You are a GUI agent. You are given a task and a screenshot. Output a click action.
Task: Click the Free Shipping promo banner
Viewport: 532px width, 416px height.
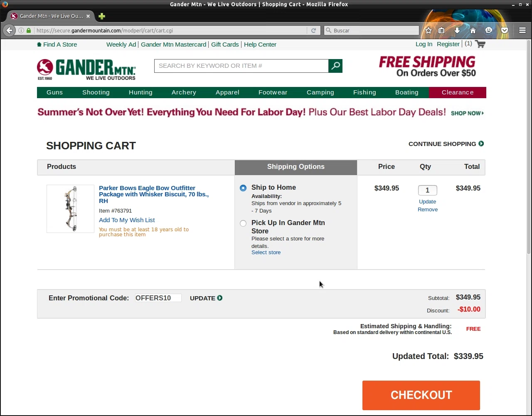click(427, 67)
